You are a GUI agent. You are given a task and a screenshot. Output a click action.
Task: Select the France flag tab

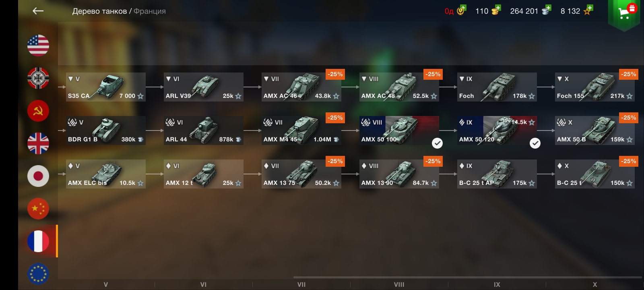(x=38, y=241)
